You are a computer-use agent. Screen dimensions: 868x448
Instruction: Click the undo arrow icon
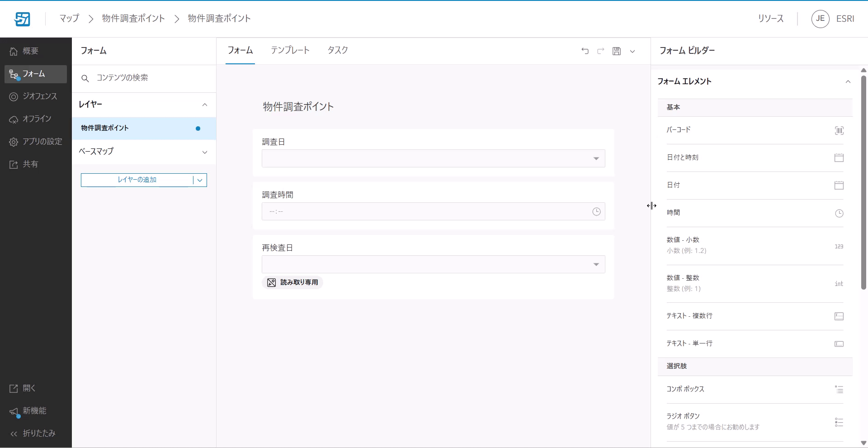click(585, 51)
